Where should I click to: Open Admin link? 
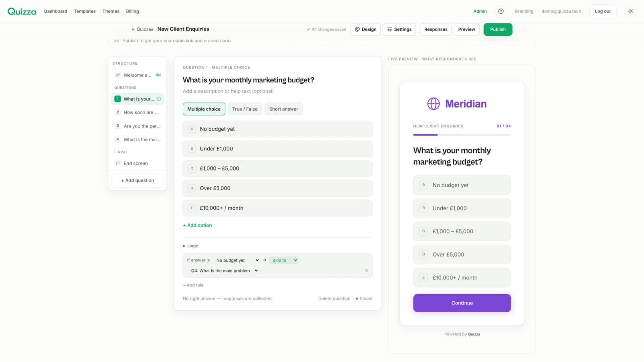coord(480,11)
